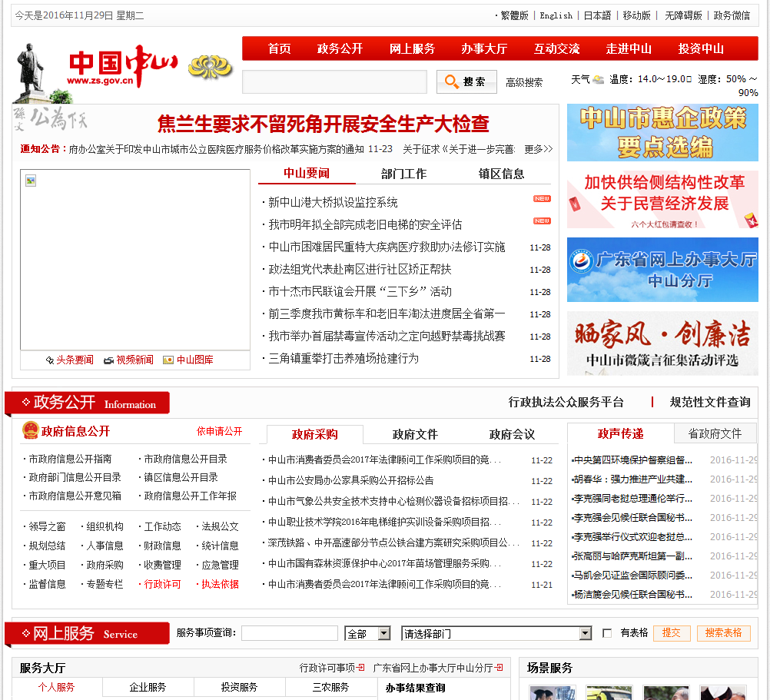Open notice 府办公室关于印发中山市城市公立医院医疗服务价格改革实施方案的通知
Image resolution: width=770 pixels, height=700 pixels.
217,149
